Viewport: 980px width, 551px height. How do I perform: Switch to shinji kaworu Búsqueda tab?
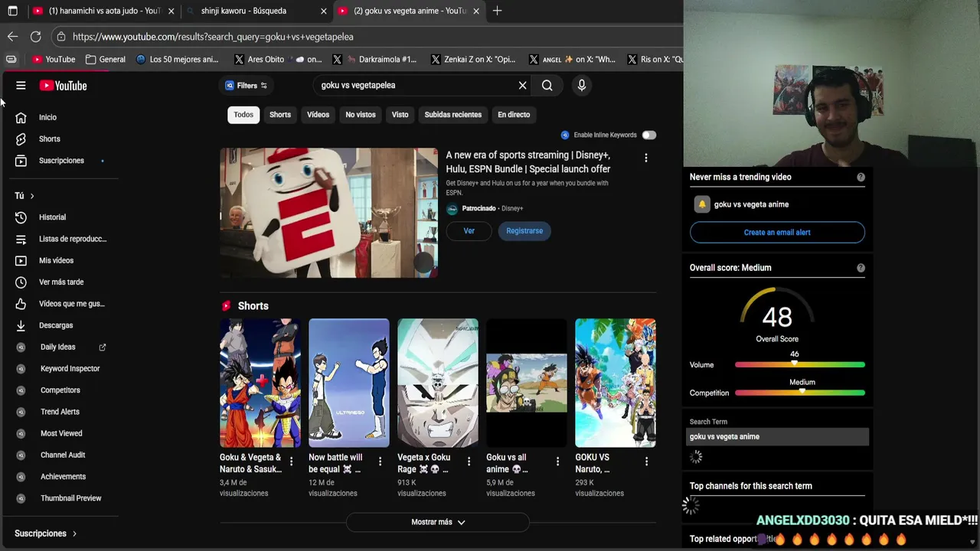coord(256,11)
